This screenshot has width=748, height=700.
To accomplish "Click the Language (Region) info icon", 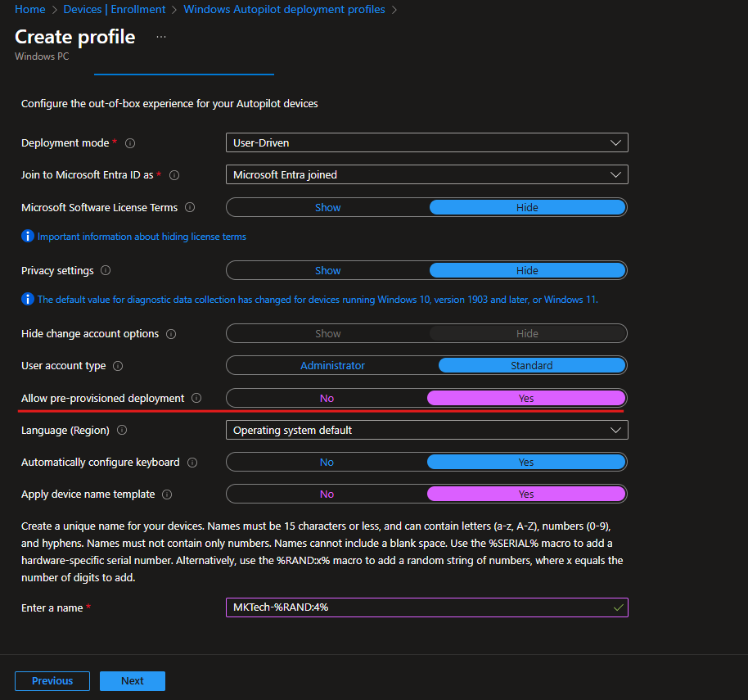I will (121, 430).
